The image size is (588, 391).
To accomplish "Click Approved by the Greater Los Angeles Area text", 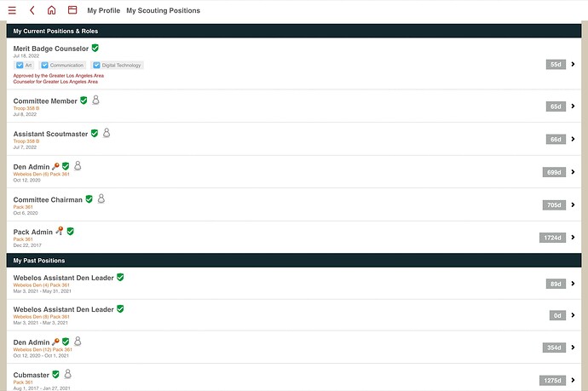I will (x=59, y=76).
